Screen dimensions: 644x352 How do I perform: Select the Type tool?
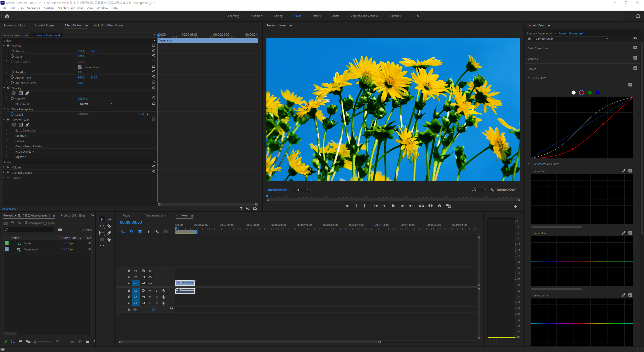coord(102,247)
